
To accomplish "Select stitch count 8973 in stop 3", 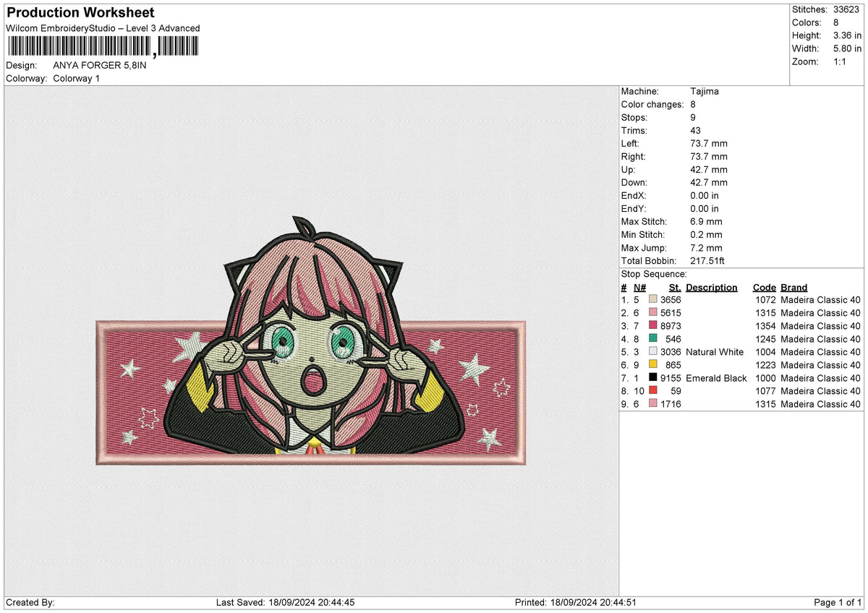I will coord(671,326).
